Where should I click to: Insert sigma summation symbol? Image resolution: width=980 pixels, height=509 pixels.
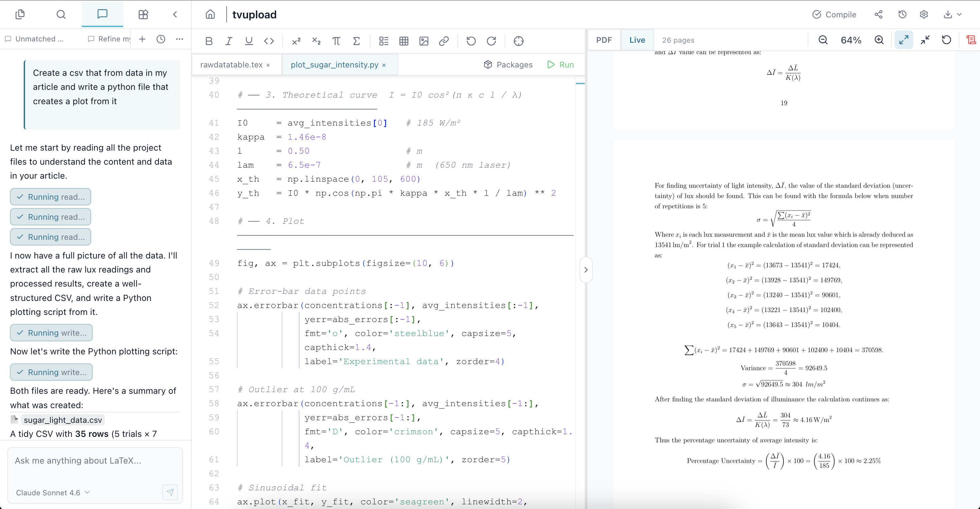coord(356,41)
